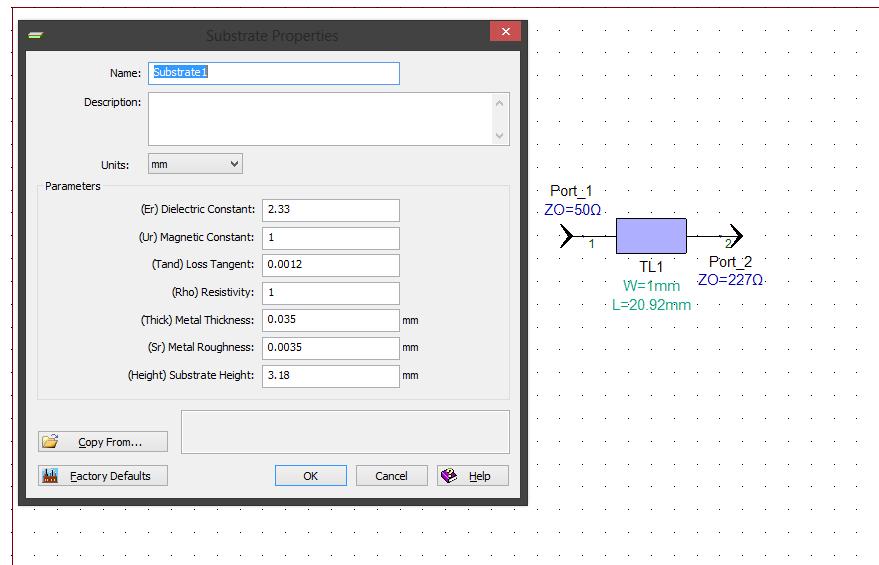Click the Description scrollbar down arrow
Image resolution: width=879 pixels, height=565 pixels.
(499, 136)
